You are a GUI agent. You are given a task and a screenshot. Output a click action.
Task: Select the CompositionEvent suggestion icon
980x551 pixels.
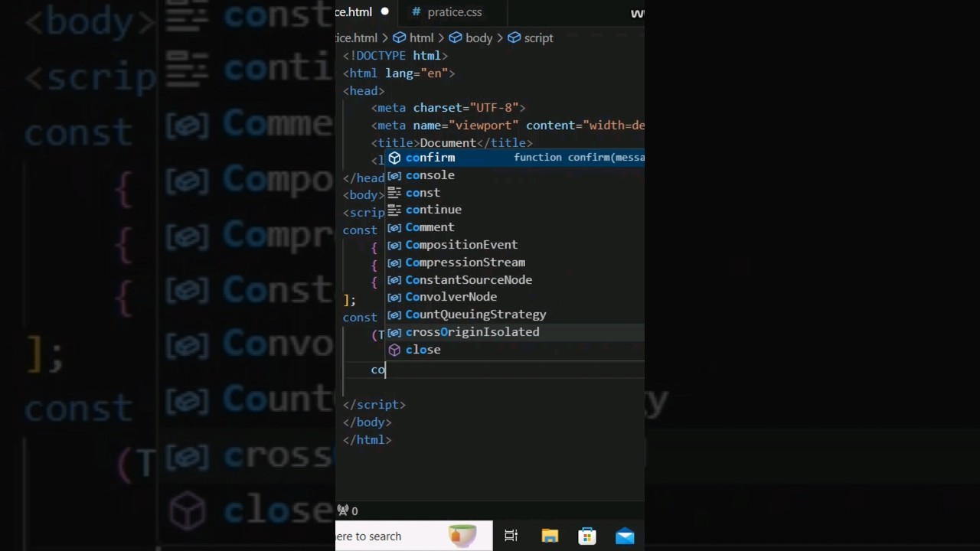coord(394,245)
